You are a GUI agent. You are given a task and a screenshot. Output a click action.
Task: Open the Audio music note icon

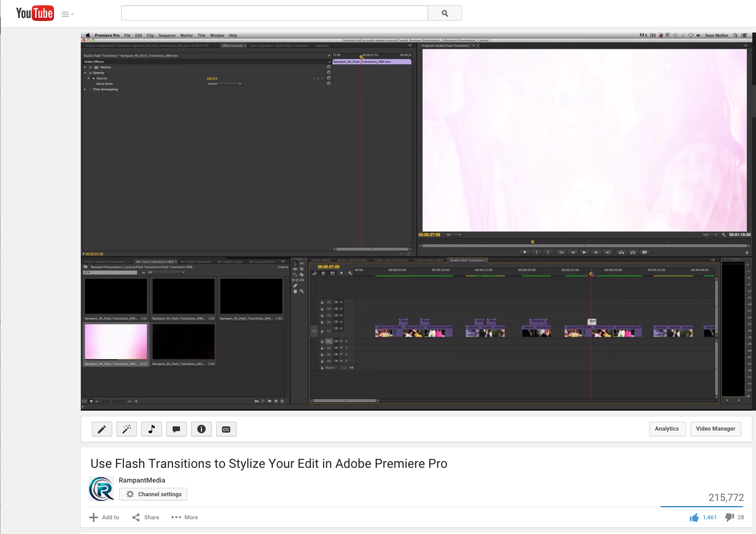click(x=152, y=430)
